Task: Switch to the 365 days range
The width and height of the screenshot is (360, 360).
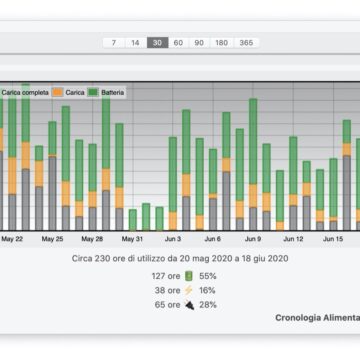Action: (x=246, y=43)
